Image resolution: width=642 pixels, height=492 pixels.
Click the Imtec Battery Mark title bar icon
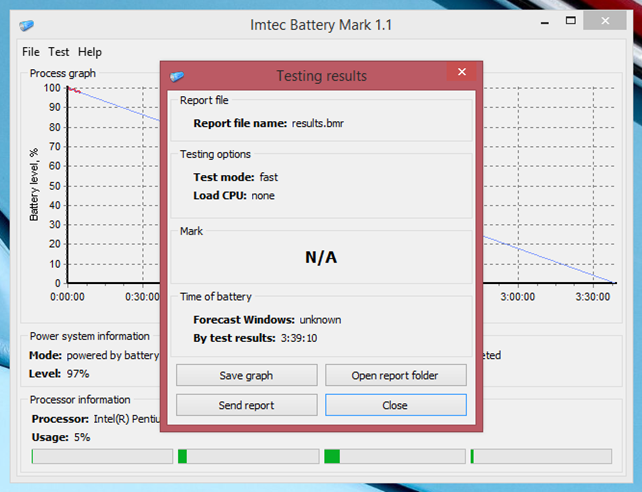pyautogui.click(x=27, y=25)
